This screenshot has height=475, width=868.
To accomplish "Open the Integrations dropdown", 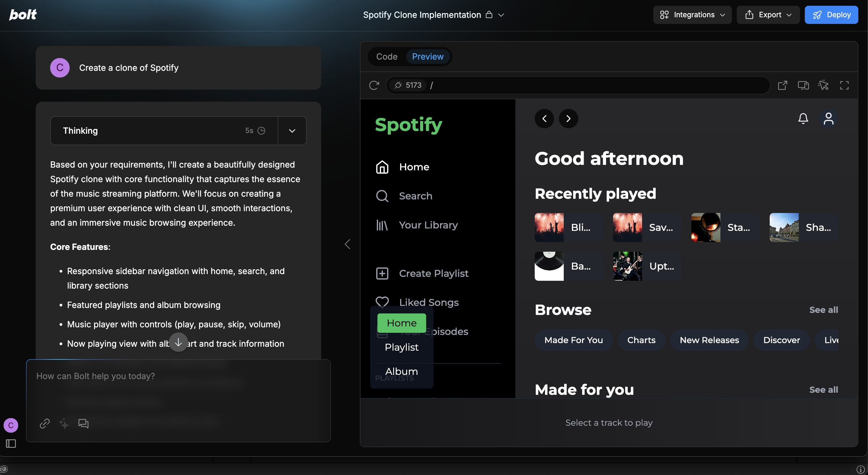I will 692,15.
